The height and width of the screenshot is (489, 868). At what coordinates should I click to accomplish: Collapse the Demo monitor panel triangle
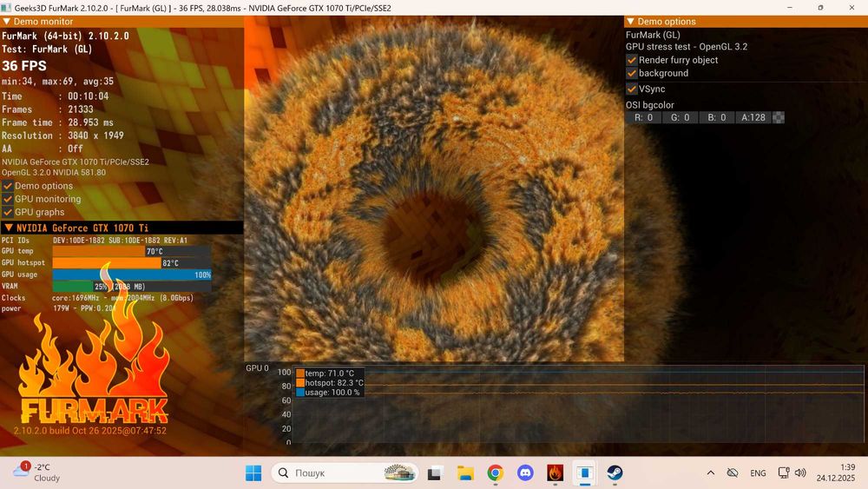point(7,22)
